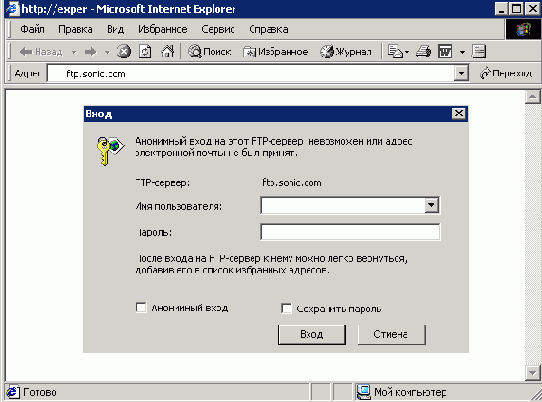Viewport: 542px width, 402px height.
Task: Enable the Анонимный вход checkbox
Action: pos(141,307)
